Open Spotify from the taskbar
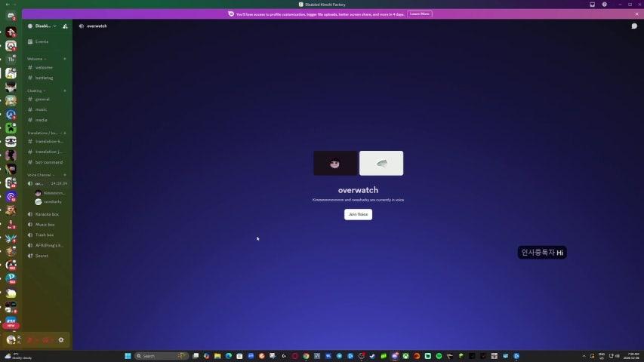644x362 pixels. point(439,356)
